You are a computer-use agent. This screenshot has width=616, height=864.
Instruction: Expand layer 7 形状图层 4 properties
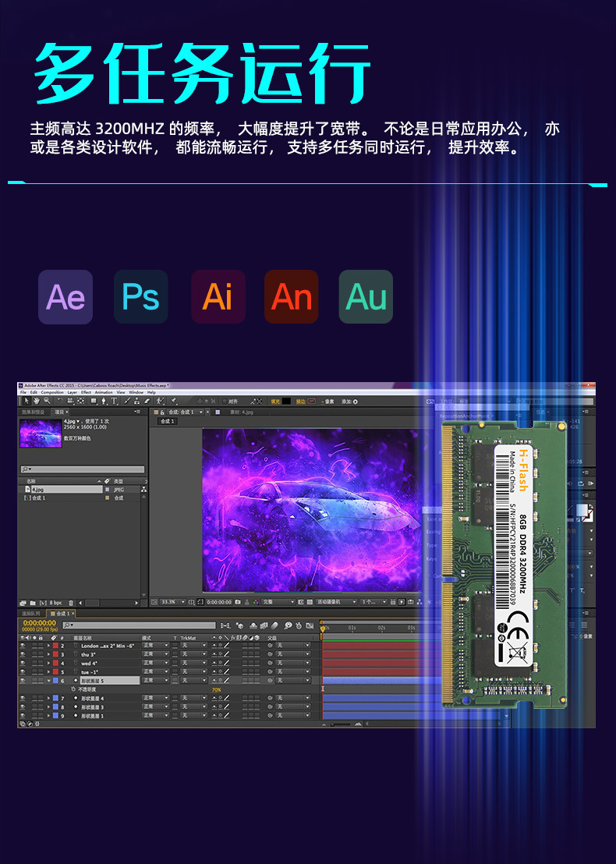tap(48, 698)
